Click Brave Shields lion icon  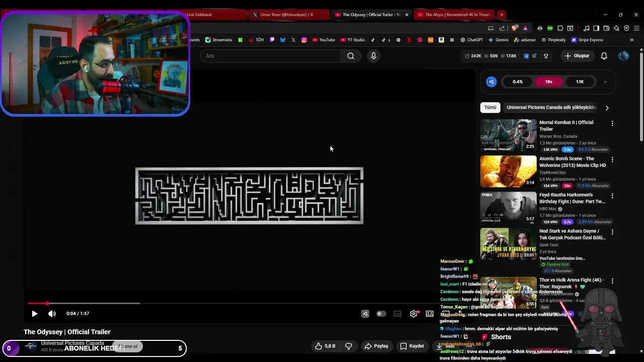[x=514, y=28]
